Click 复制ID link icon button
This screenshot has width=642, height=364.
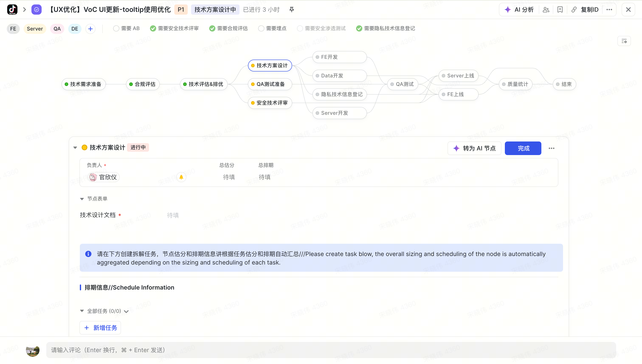(x=585, y=10)
